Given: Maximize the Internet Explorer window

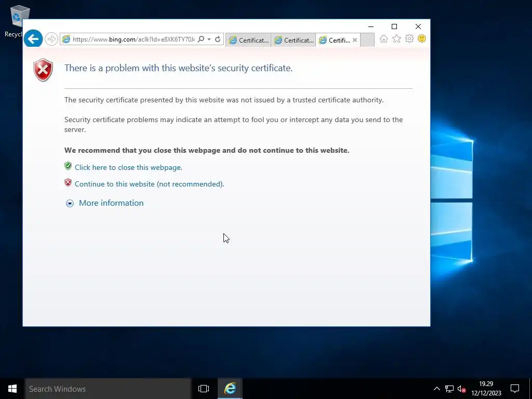Looking at the screenshot, I should tap(394, 26).
